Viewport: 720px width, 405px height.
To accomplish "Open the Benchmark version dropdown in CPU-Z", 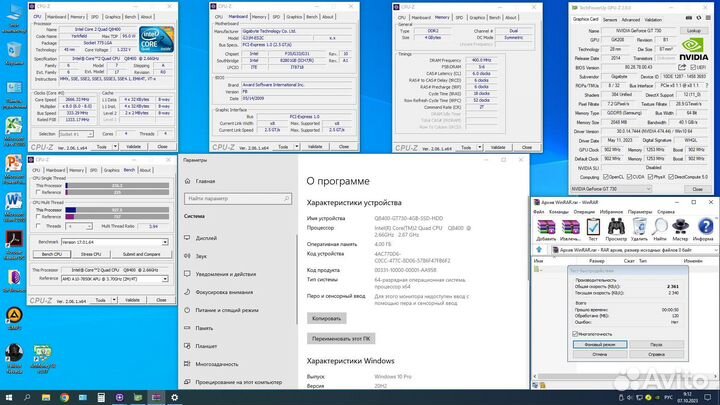I will [114, 242].
